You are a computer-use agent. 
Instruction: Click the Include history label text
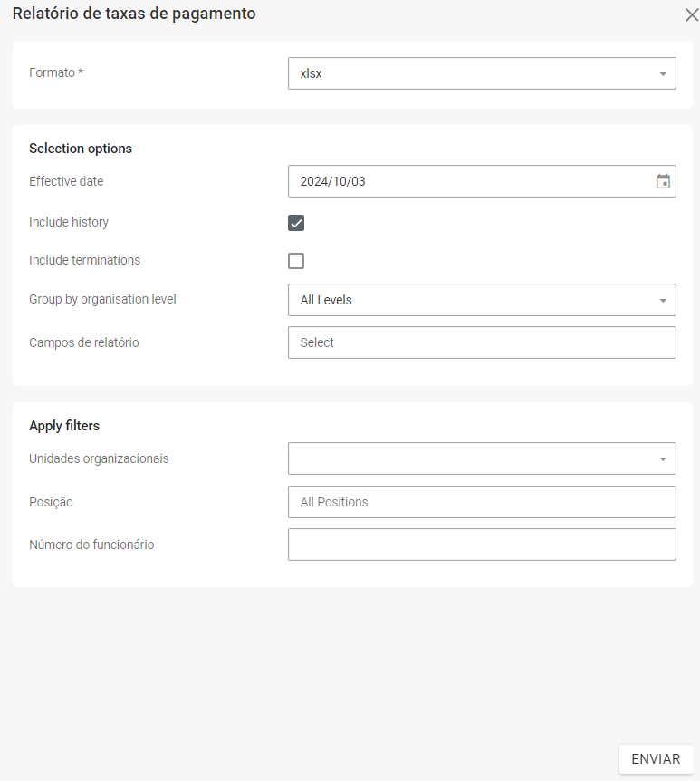click(x=69, y=222)
